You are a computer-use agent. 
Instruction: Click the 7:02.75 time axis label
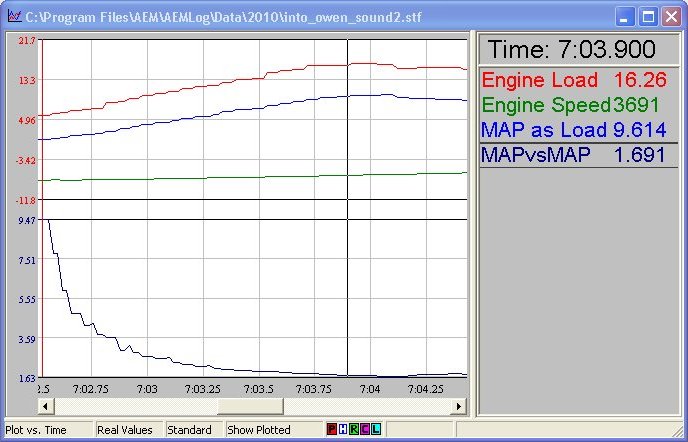click(x=91, y=389)
